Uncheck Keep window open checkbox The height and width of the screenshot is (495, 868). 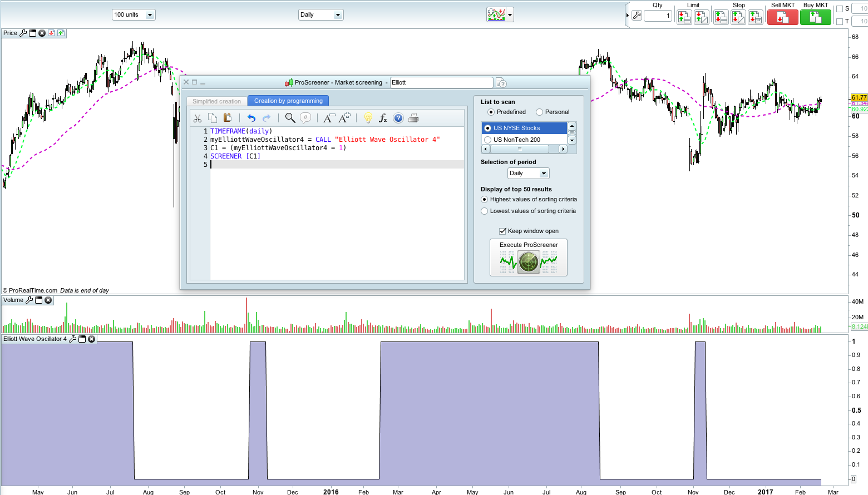(x=502, y=231)
